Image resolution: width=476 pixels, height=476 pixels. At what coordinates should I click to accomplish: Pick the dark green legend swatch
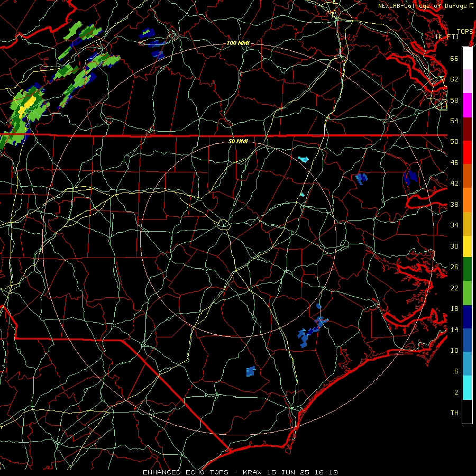467,269
